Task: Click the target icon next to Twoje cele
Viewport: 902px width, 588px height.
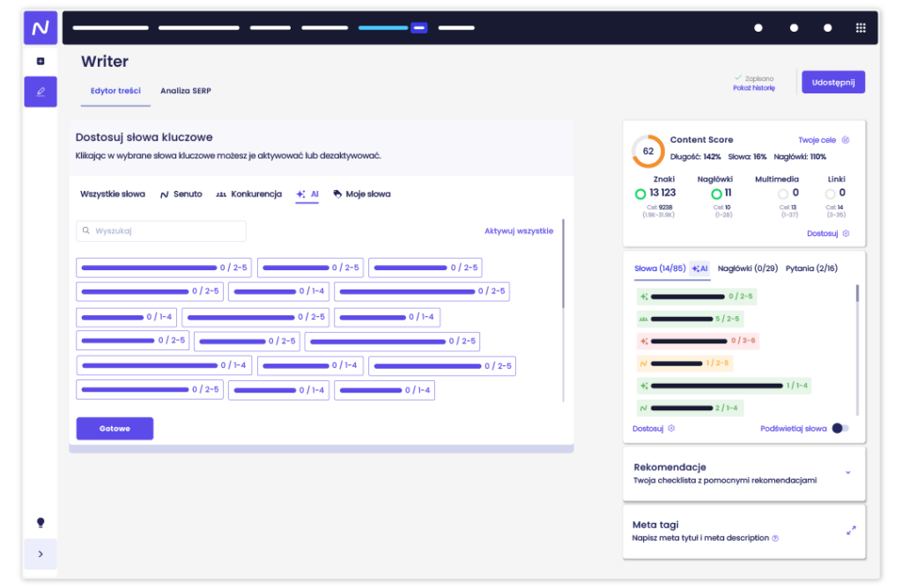Action: (846, 140)
